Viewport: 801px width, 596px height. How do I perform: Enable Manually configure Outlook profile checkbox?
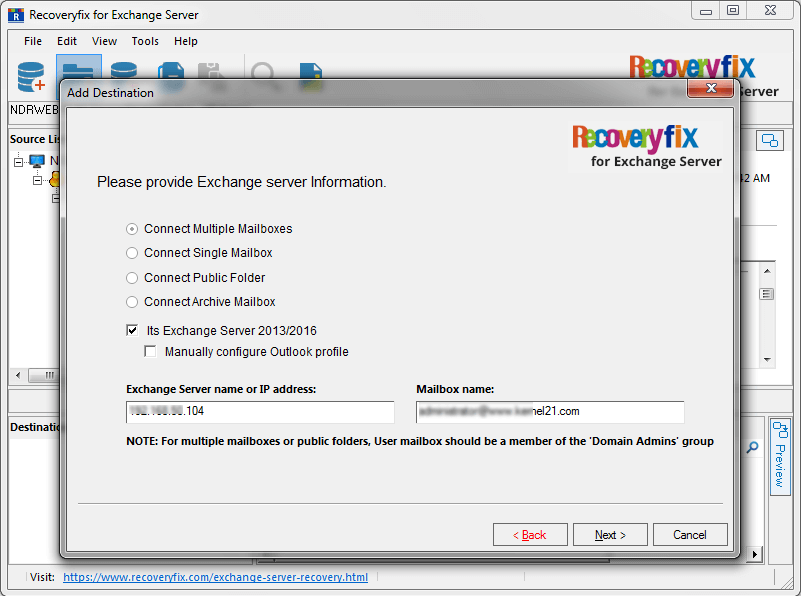click(x=150, y=351)
